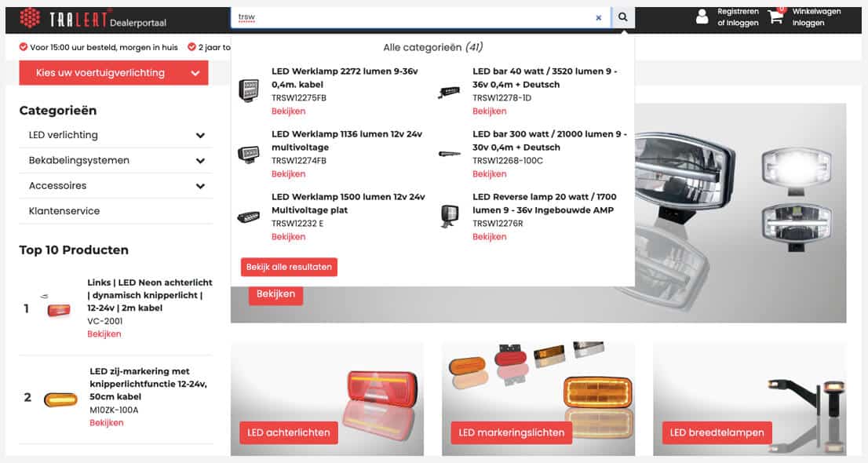This screenshot has width=868, height=463.
Task: Click the LED bar 300 watt product image
Action: click(x=449, y=153)
